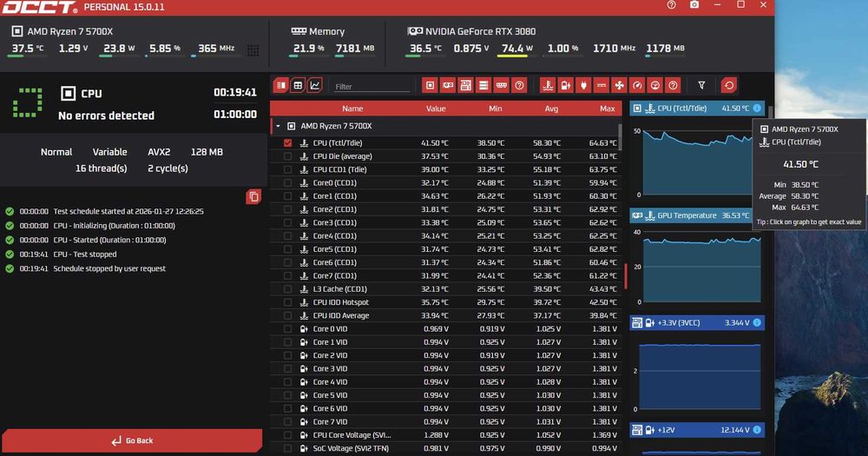This screenshot has width=868, height=456.
Task: Select the CPU (Tctl/Tdie) graph header
Action: click(698, 109)
